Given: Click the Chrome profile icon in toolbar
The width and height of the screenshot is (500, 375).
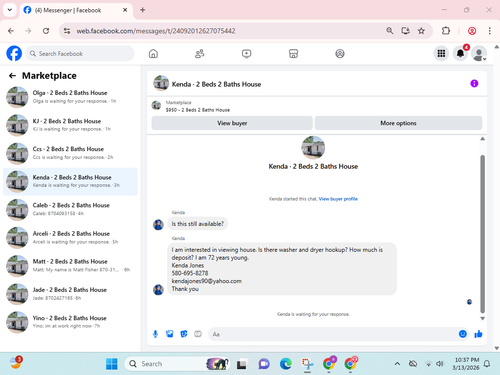Looking at the screenshot, I should coord(472,31).
